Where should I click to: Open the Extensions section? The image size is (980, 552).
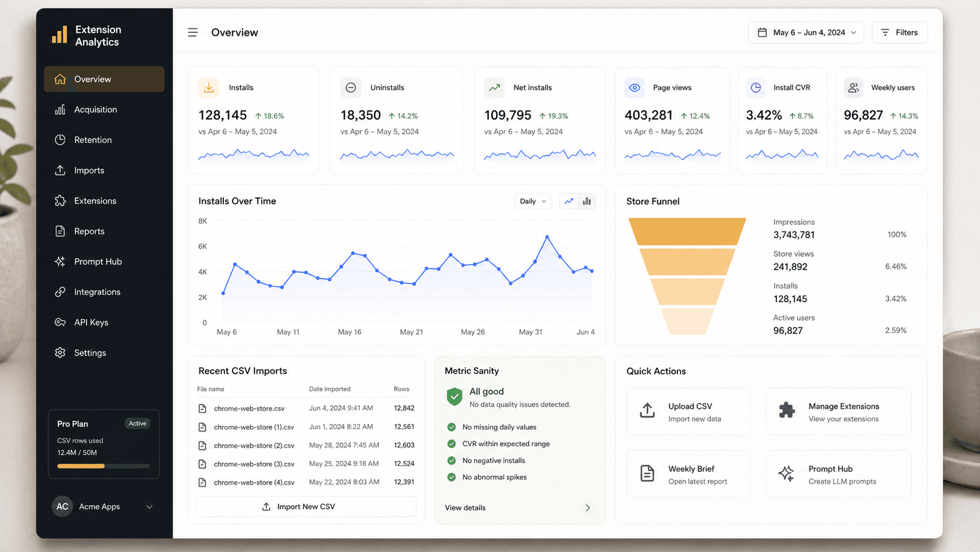(104, 201)
